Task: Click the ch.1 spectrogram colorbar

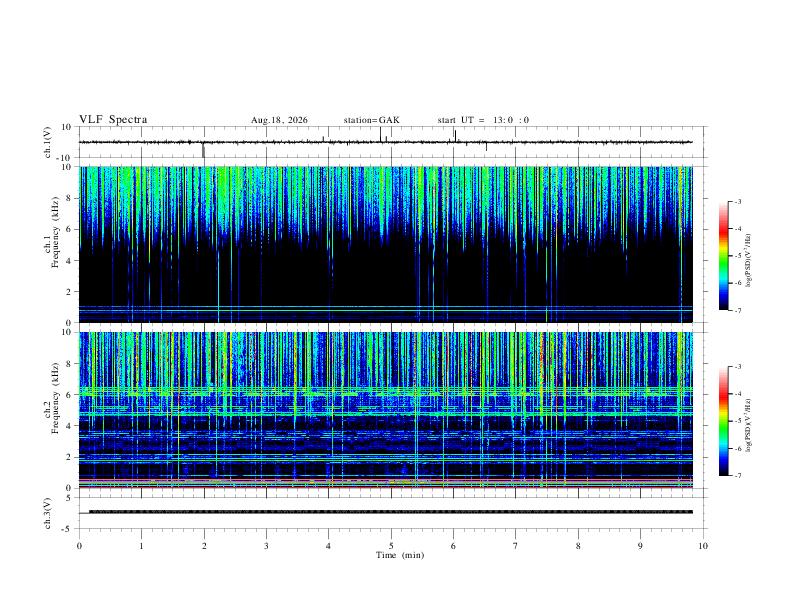Action: click(x=723, y=256)
